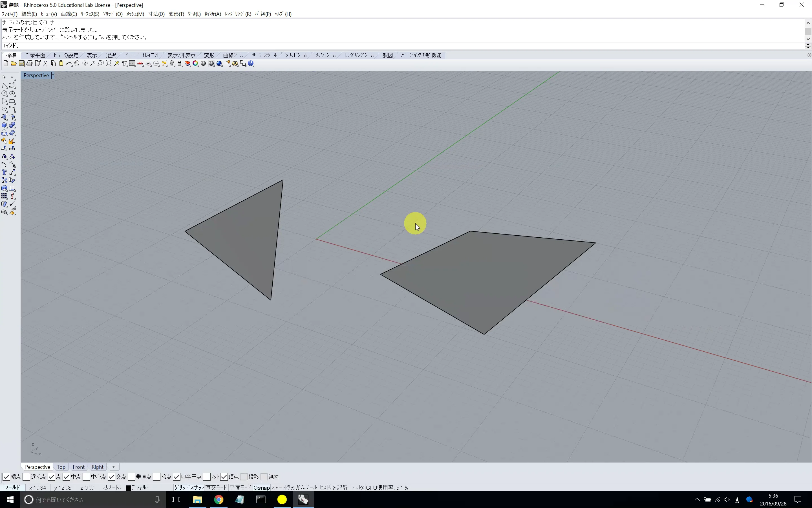
Task: Open the Perspective viewport title dropdown arrow
Action: [x=53, y=75]
